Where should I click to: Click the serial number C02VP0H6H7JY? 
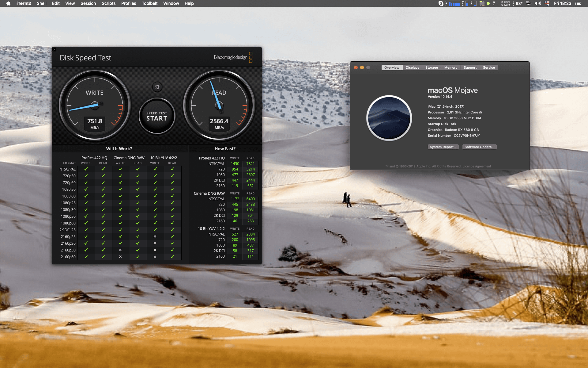(x=467, y=136)
